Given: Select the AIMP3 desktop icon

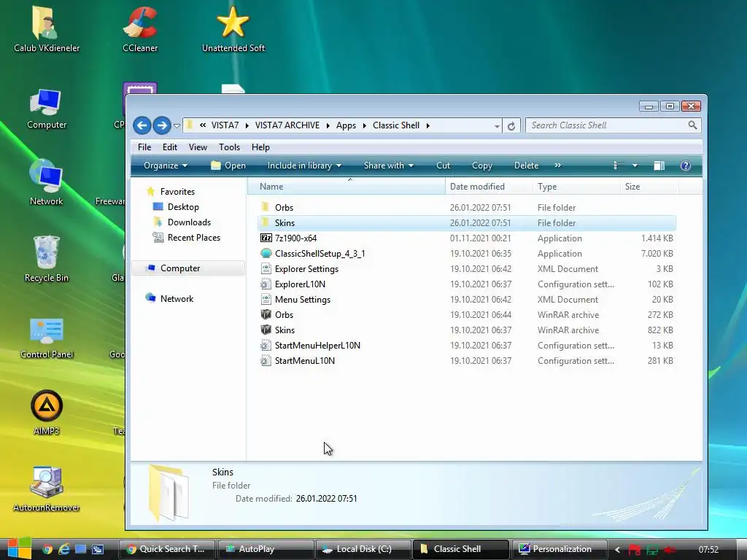Looking at the screenshot, I should pos(46,413).
